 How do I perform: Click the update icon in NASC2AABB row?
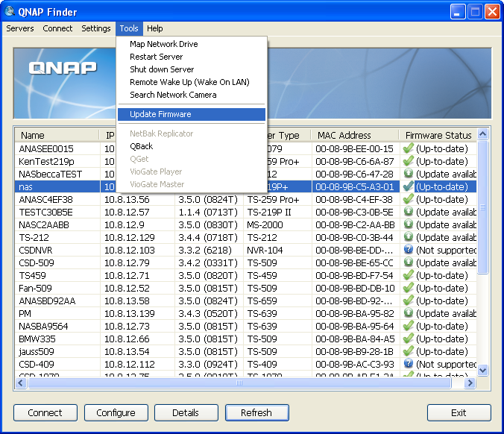coord(408,224)
